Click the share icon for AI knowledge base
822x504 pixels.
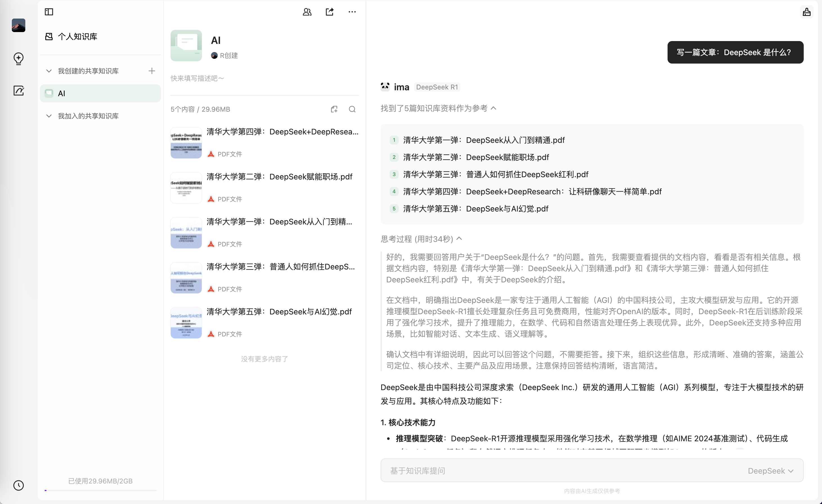[330, 12]
